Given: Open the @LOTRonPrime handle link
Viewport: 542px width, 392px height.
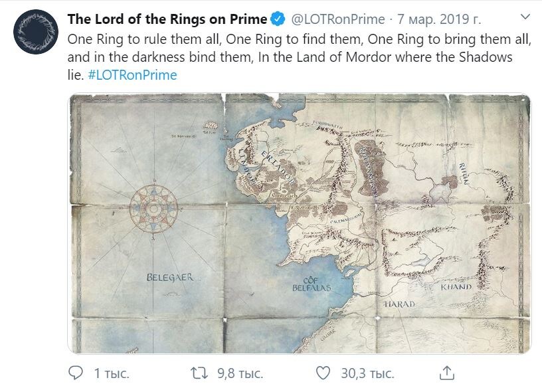Looking at the screenshot, I should pyautogui.click(x=339, y=19).
